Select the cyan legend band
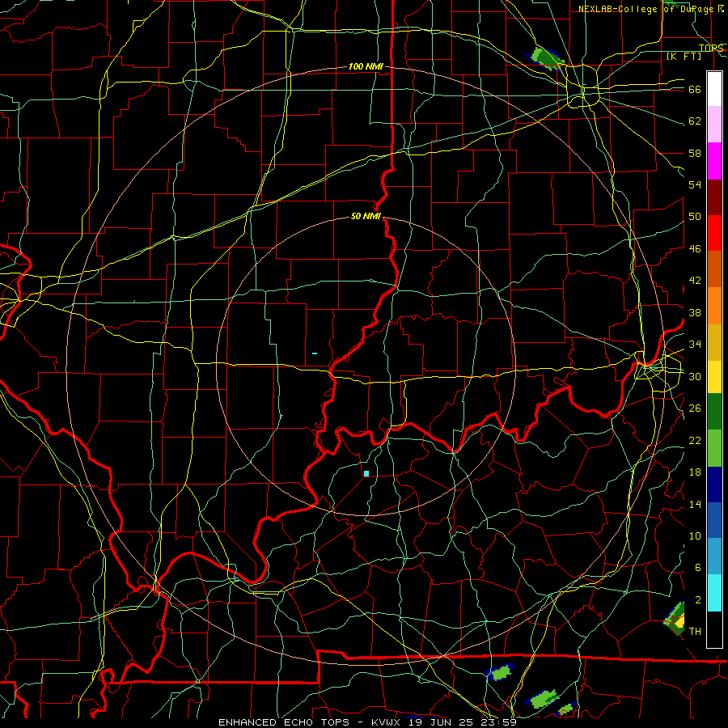Screen dimensions: 728x728 (714, 593)
